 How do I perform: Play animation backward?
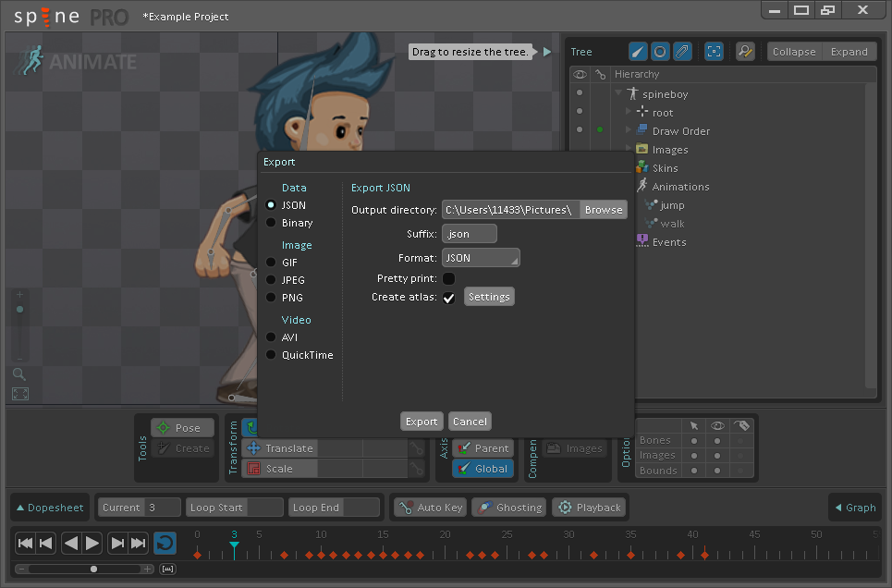70,543
